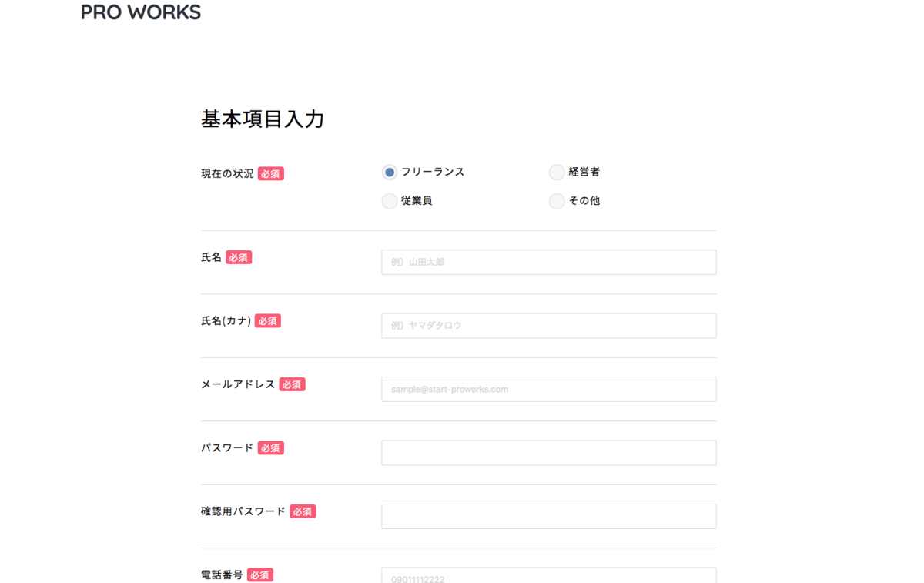Click the メールアドレス label text
Screen dimensions: 924x583
pos(238,384)
